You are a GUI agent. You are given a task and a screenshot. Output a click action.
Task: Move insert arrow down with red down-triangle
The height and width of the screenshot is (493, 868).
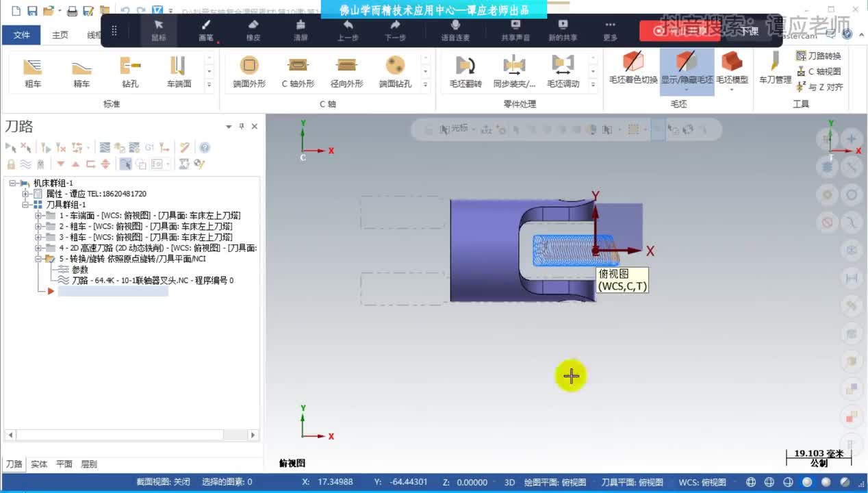(x=60, y=164)
